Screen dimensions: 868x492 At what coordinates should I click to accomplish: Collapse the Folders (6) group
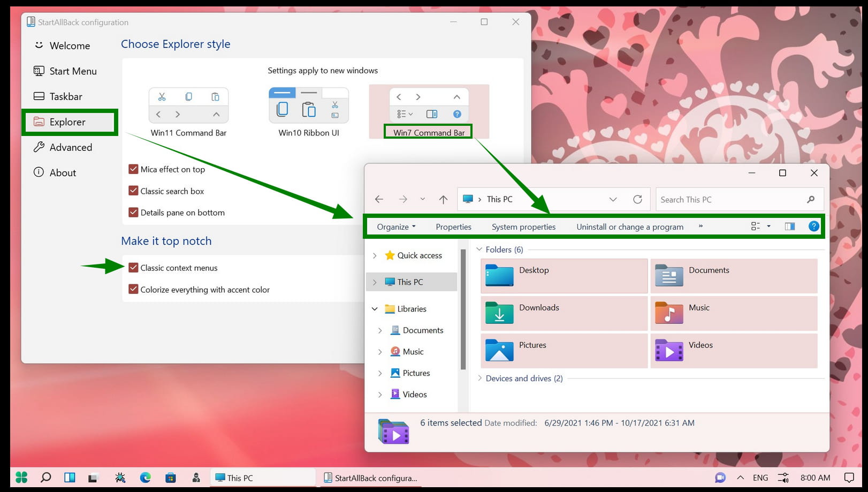(479, 249)
